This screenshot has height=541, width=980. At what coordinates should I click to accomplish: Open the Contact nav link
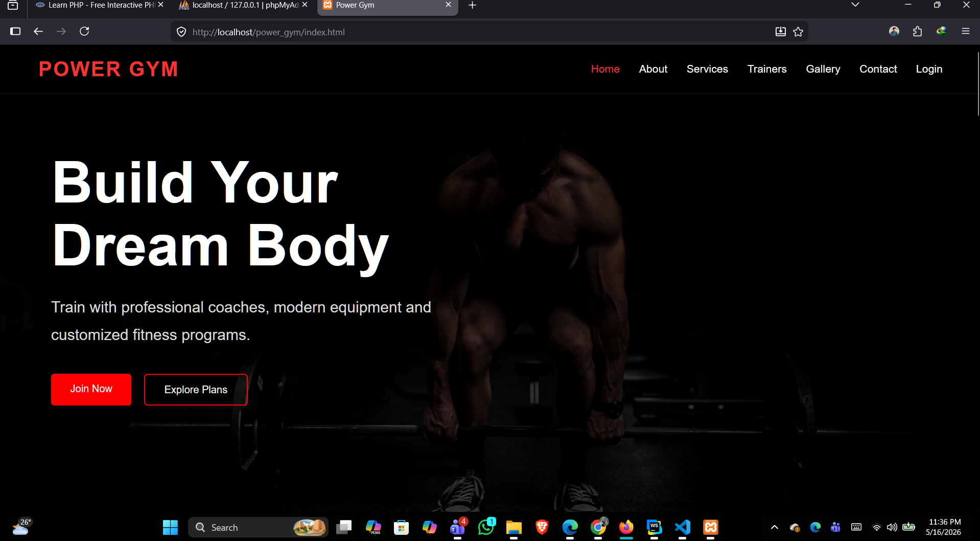click(x=878, y=69)
